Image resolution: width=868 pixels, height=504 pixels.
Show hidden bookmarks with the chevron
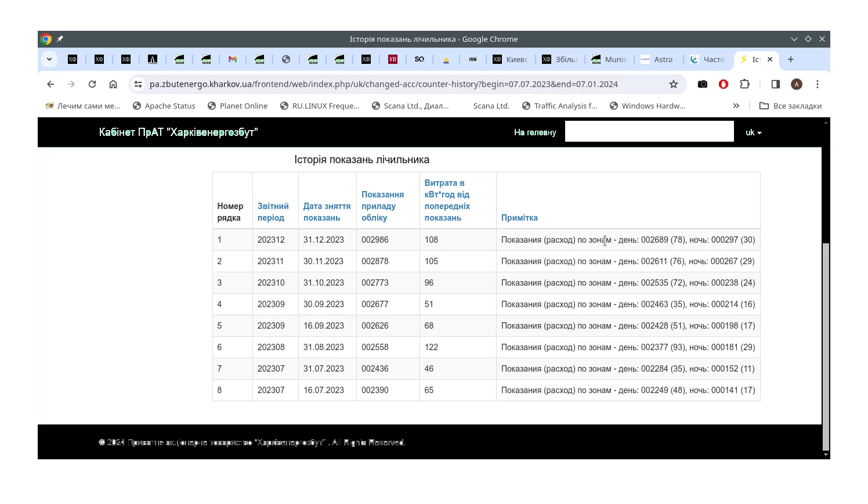[736, 106]
